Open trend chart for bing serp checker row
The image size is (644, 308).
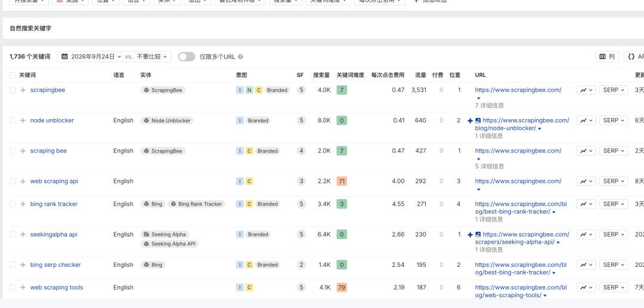point(586,265)
